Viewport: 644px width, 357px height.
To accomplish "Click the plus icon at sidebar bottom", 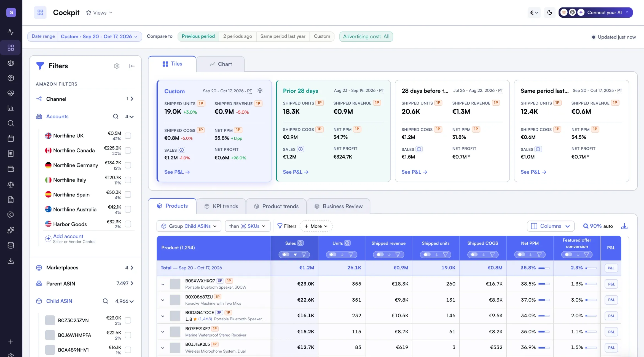I will point(11,342).
